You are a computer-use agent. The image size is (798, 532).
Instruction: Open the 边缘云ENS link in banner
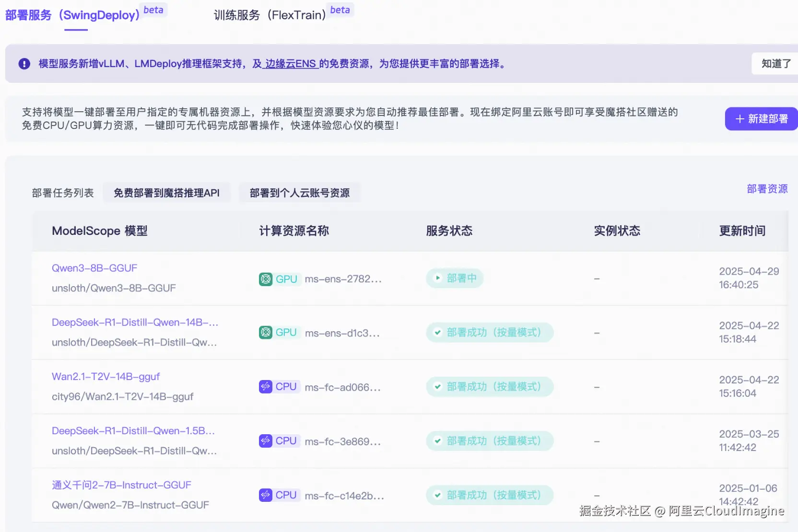tap(291, 64)
